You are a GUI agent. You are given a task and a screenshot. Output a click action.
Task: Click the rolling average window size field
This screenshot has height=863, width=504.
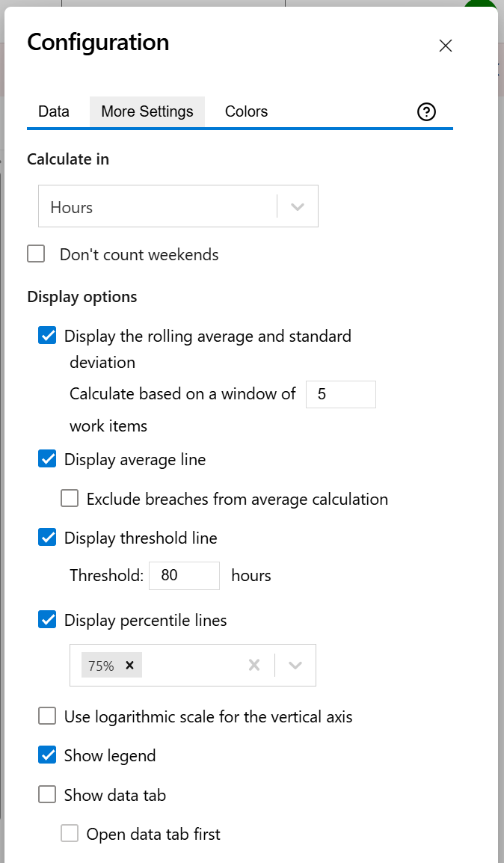340,394
